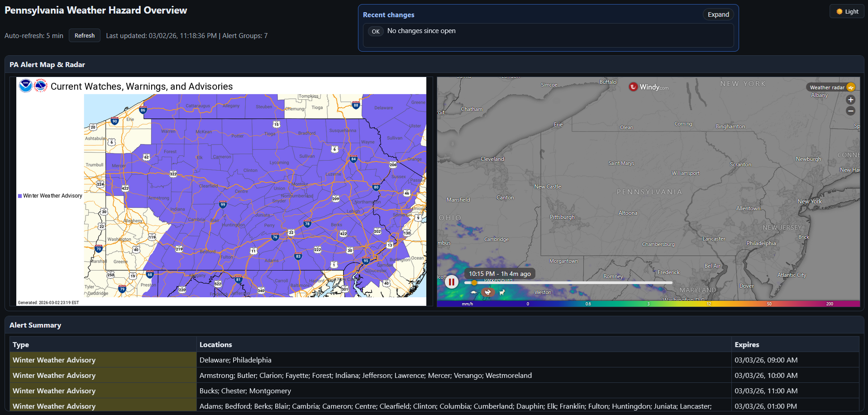Expand the Recent changes panel
868x415 pixels.
coord(718,14)
